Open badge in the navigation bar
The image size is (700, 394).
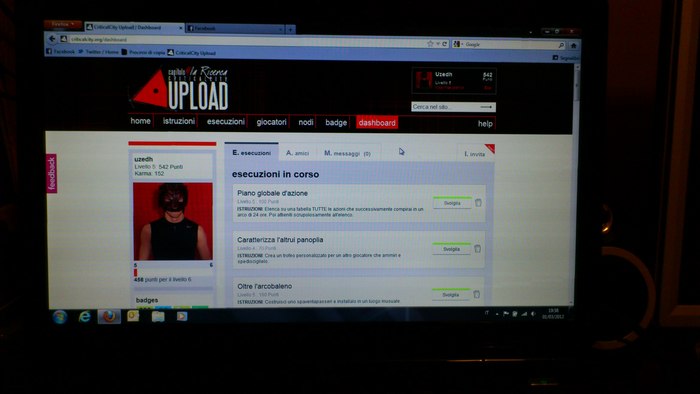click(336, 123)
